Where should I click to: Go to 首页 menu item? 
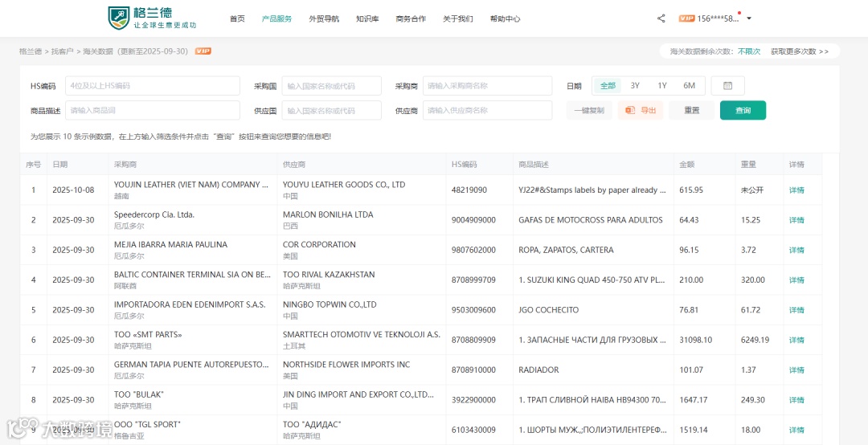pos(237,18)
